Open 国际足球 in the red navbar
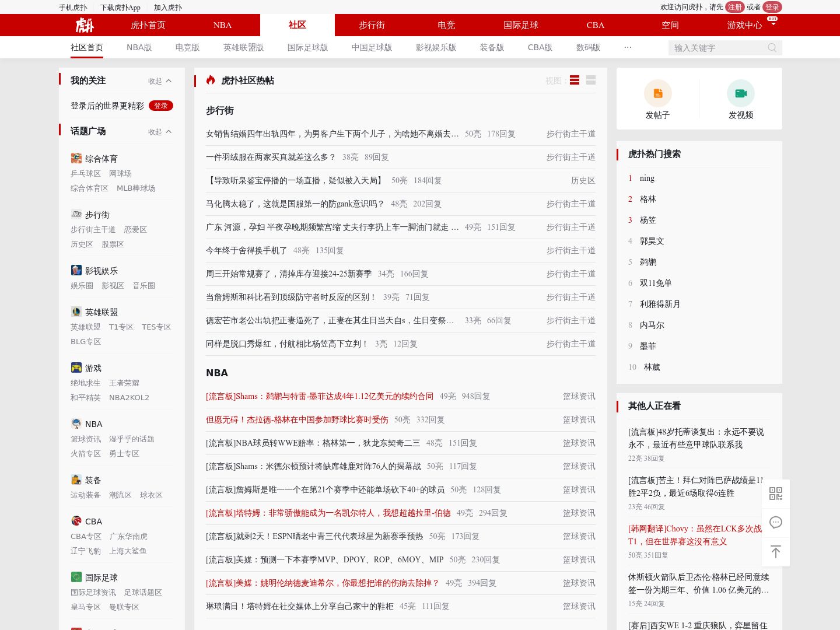The image size is (840, 630). (521, 25)
